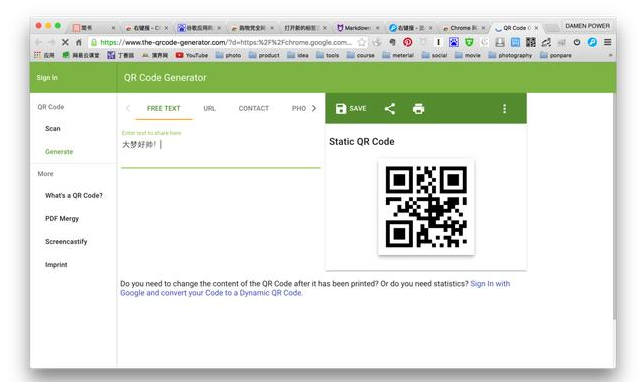Click the blue key extension icon
The width and height of the screenshot is (639, 382).
[592, 42]
